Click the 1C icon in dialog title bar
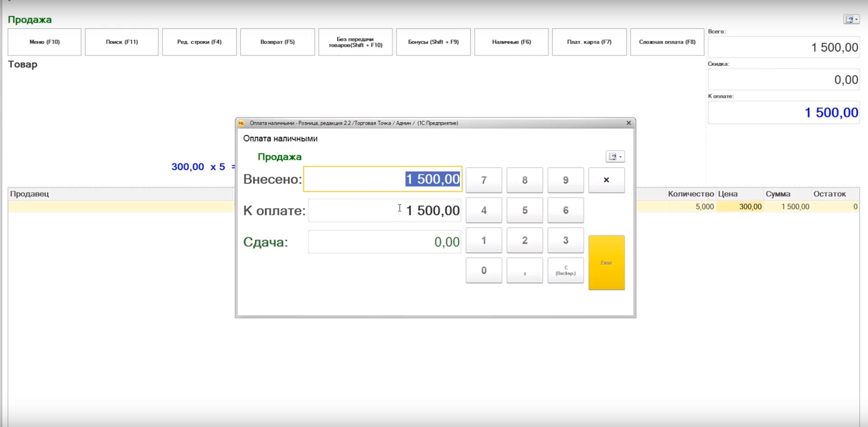This screenshot has height=427, width=868. [241, 123]
